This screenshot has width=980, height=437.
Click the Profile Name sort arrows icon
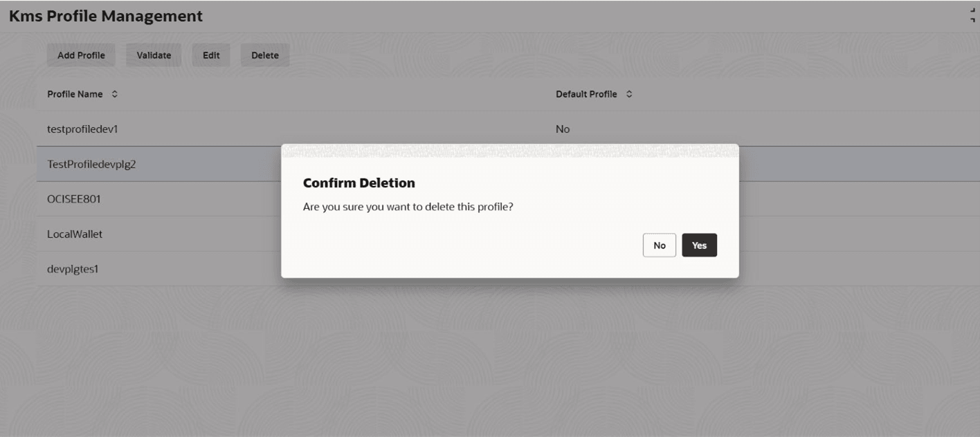114,94
